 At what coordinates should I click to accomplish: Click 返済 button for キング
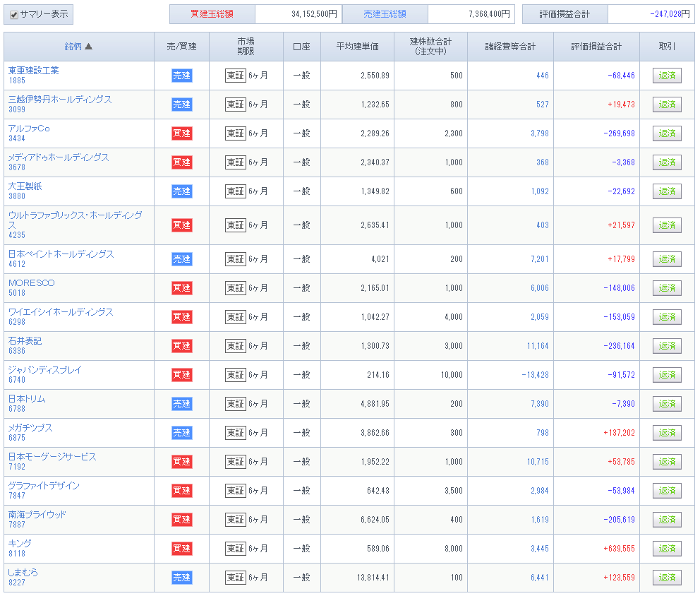tap(667, 549)
